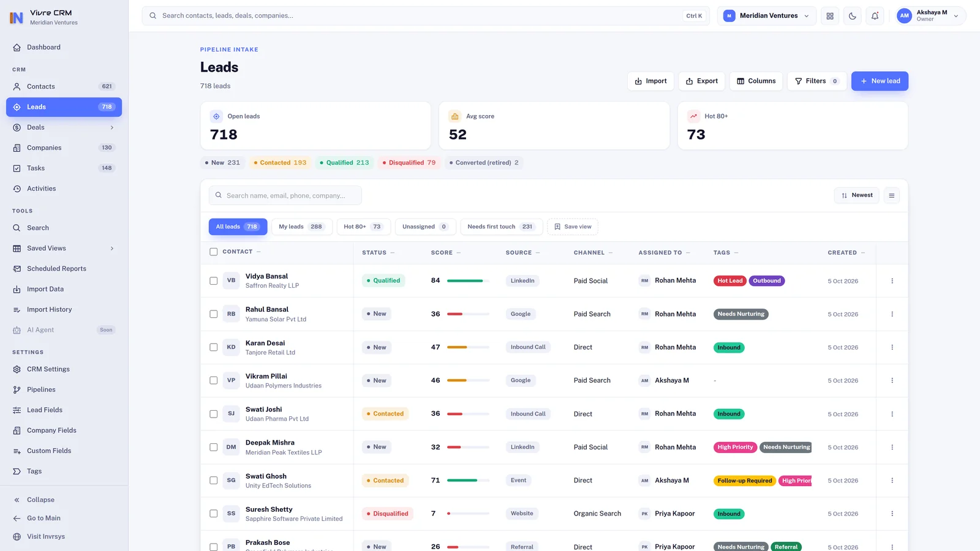The height and width of the screenshot is (551, 980).
Task: Focus the global search contacts field
Action: (x=426, y=16)
